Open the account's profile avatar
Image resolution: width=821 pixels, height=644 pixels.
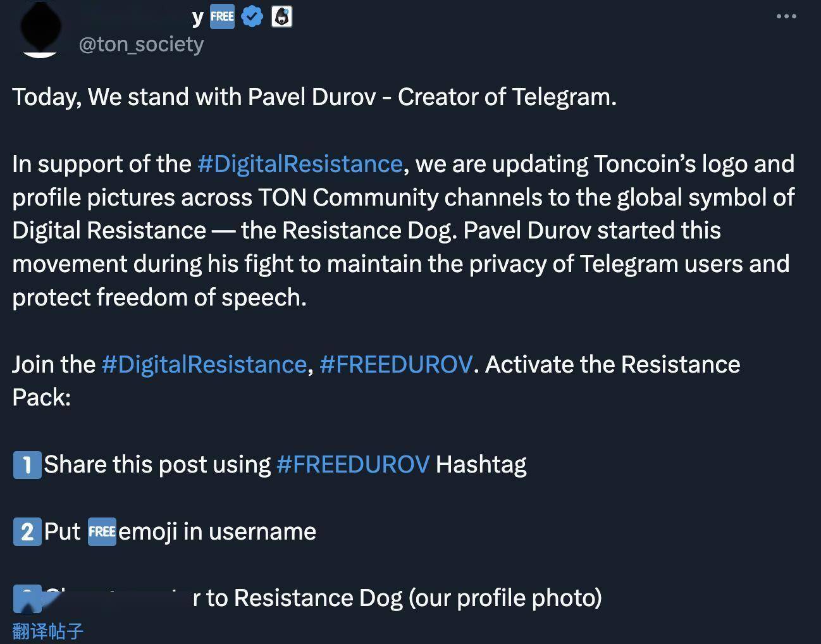point(40,30)
